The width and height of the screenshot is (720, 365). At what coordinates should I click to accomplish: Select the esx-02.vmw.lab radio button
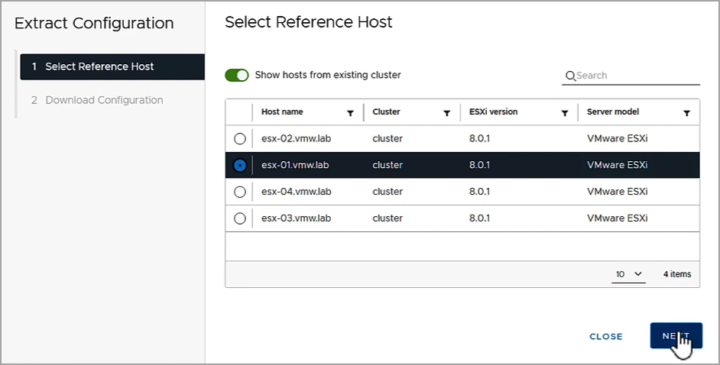pyautogui.click(x=240, y=139)
